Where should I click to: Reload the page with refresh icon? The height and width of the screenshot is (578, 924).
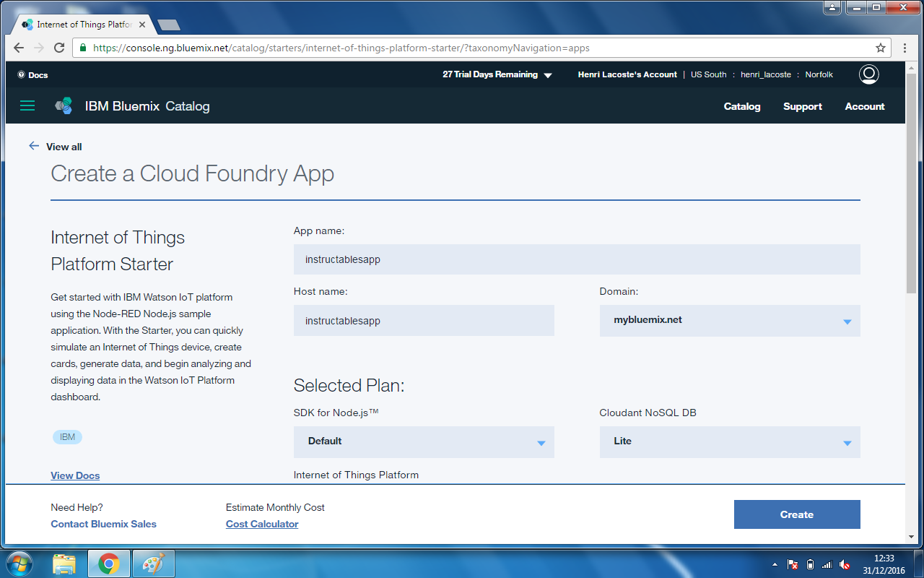tap(59, 48)
